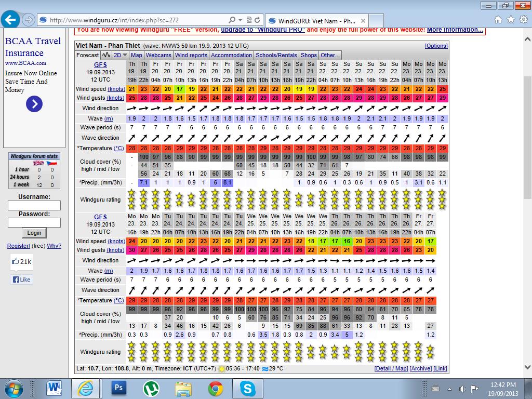The image size is (532, 399).
Task: Open the Internet Explorer Home icon
Action: [498, 20]
